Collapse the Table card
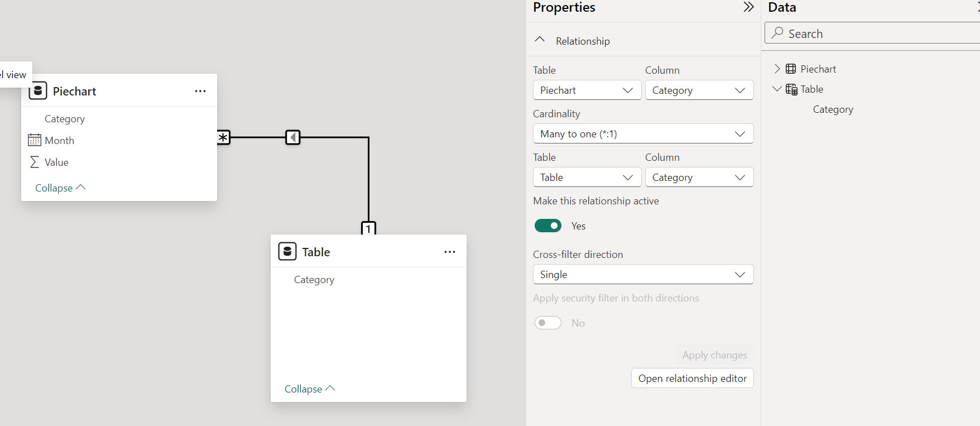This screenshot has height=426, width=980. point(310,389)
